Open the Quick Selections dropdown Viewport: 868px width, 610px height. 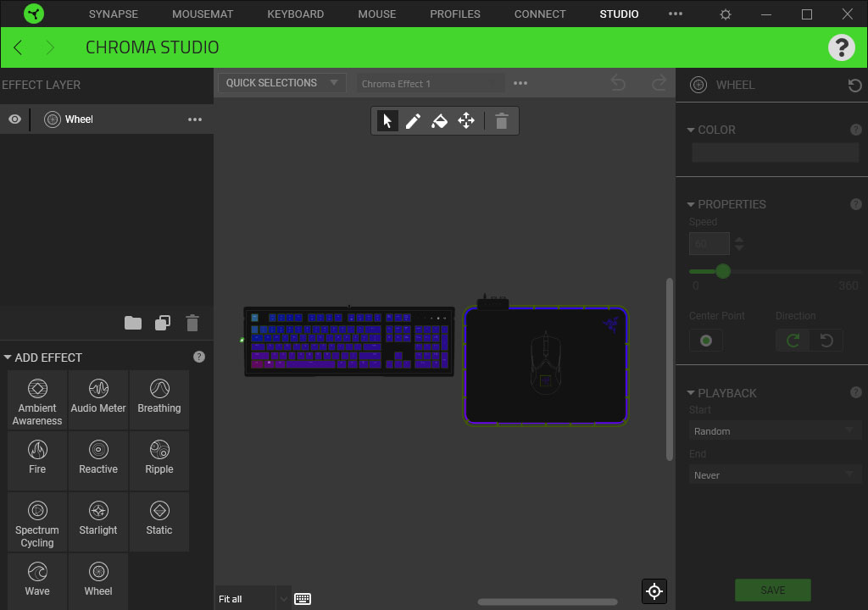281,83
